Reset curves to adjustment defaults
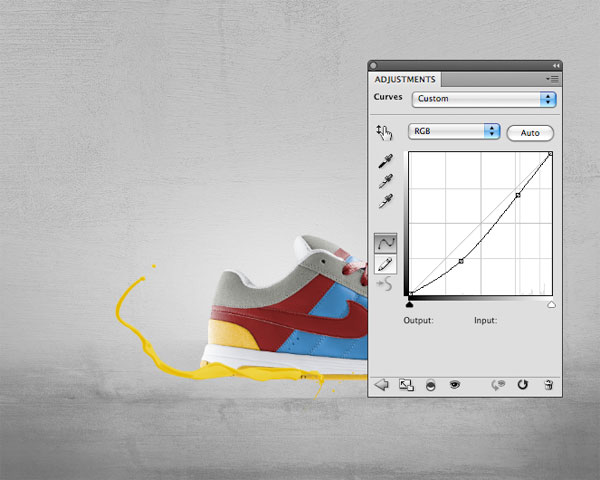This screenshot has height=480, width=600. (522, 384)
